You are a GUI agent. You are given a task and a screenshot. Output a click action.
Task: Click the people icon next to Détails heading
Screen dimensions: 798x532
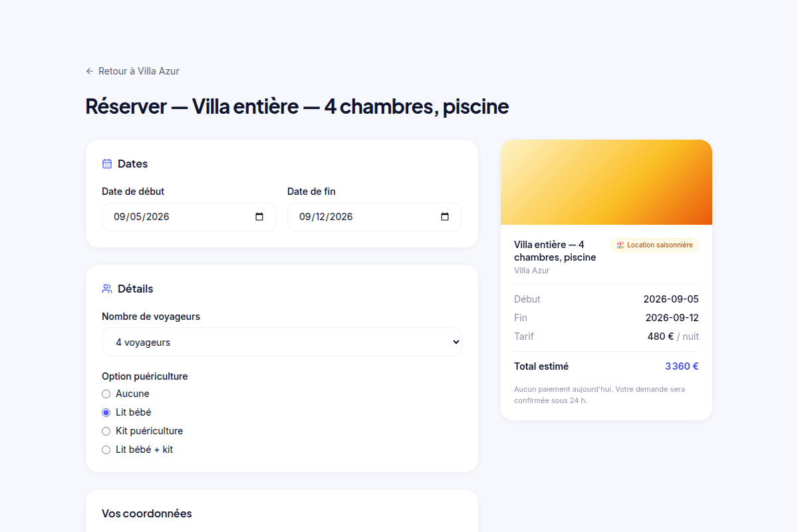(107, 289)
